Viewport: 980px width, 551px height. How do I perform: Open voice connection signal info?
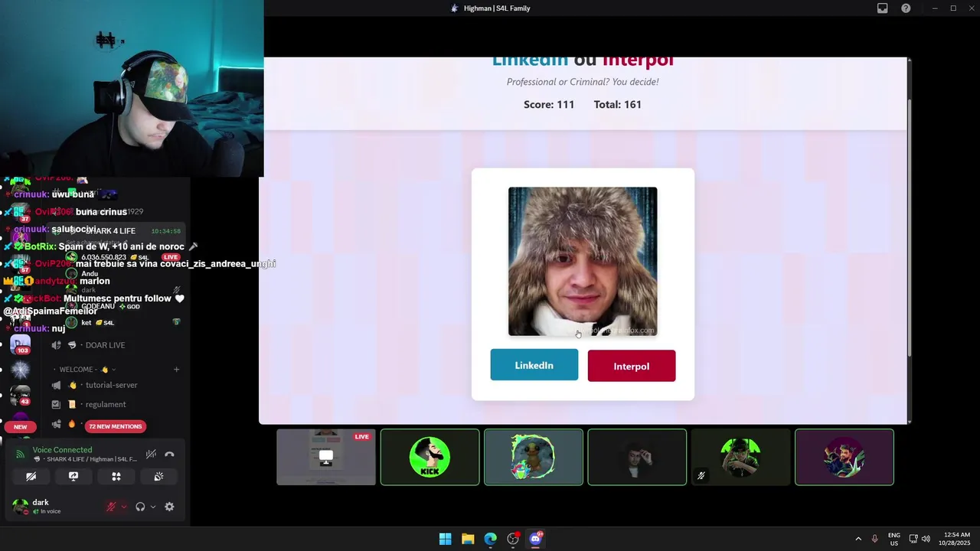(21, 454)
